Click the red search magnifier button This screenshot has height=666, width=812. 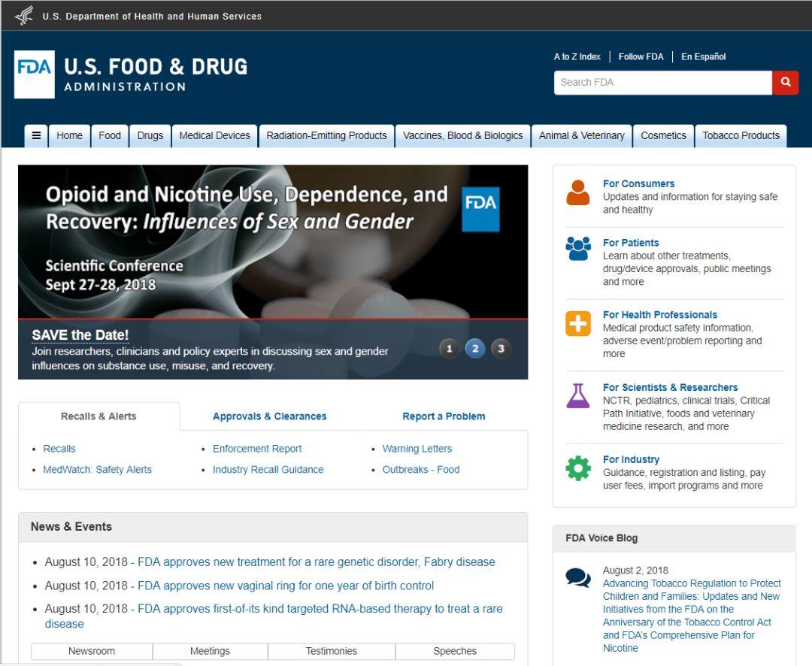785,83
